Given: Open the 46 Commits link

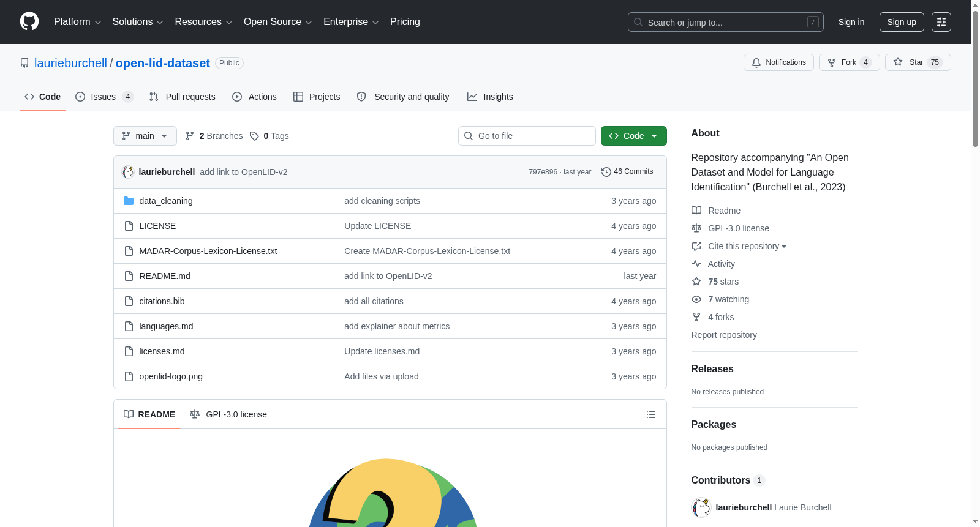Looking at the screenshot, I should (627, 172).
